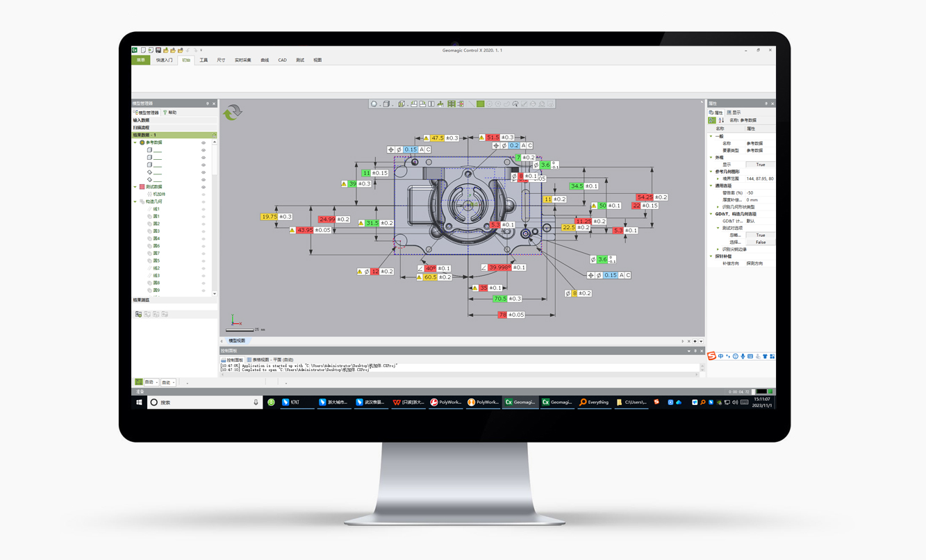
Task: Toggle visibility of 圆1 in tree
Action: coord(204,217)
